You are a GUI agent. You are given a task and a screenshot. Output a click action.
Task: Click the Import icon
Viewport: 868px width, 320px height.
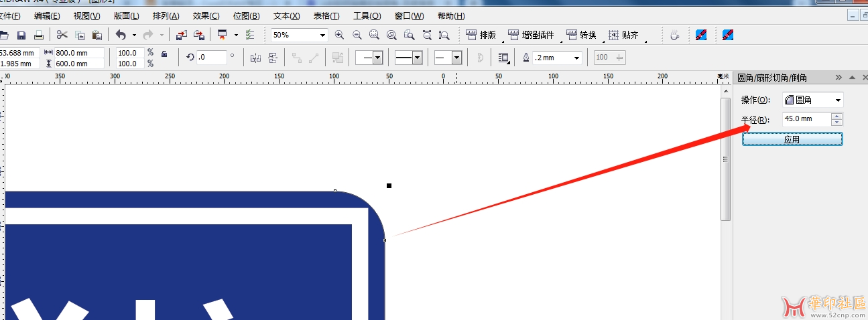pyautogui.click(x=182, y=35)
